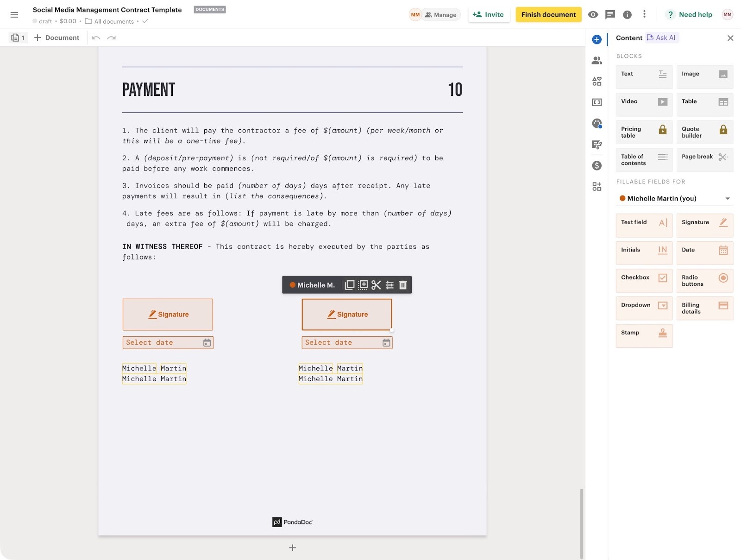Screen dimensions: 741x560
Task: Toggle the document verification checkmark near All documents
Action: 145,21
